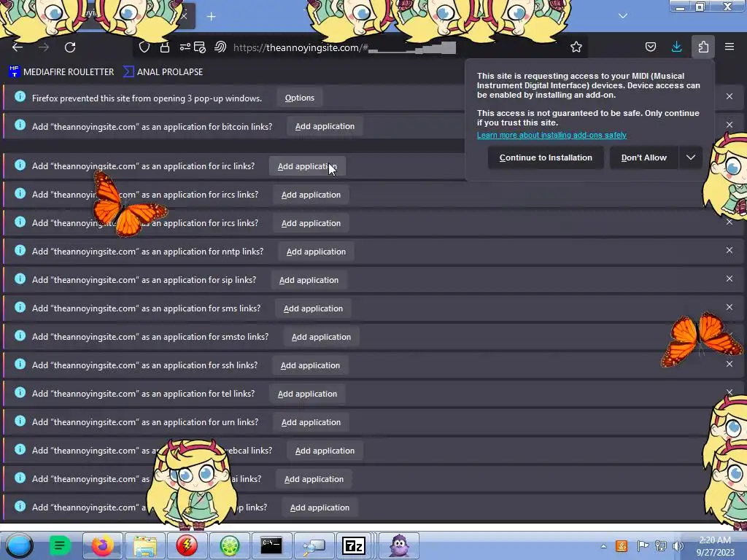Screen dimensions: 747x560
Task: Add application for webcal links
Action: coord(325,451)
